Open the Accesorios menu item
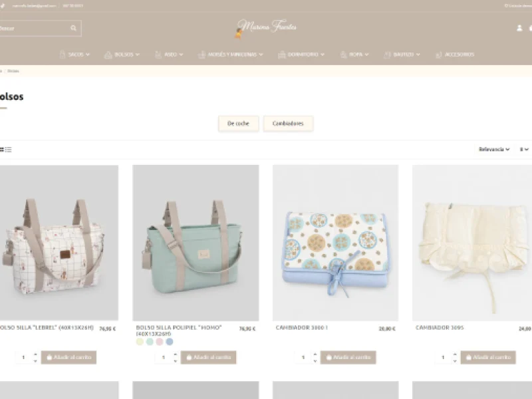The width and height of the screenshot is (532, 399). coord(460,55)
